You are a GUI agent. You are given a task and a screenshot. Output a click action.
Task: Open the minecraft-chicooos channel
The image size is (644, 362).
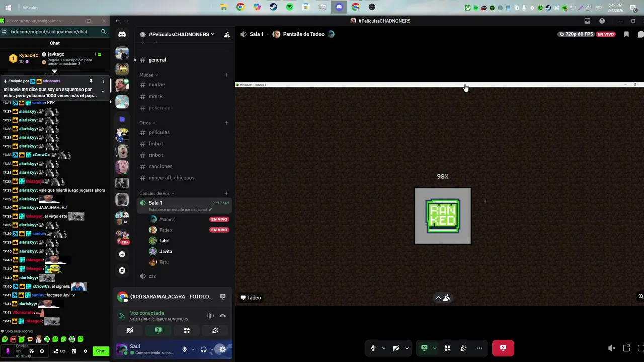(x=184, y=178)
